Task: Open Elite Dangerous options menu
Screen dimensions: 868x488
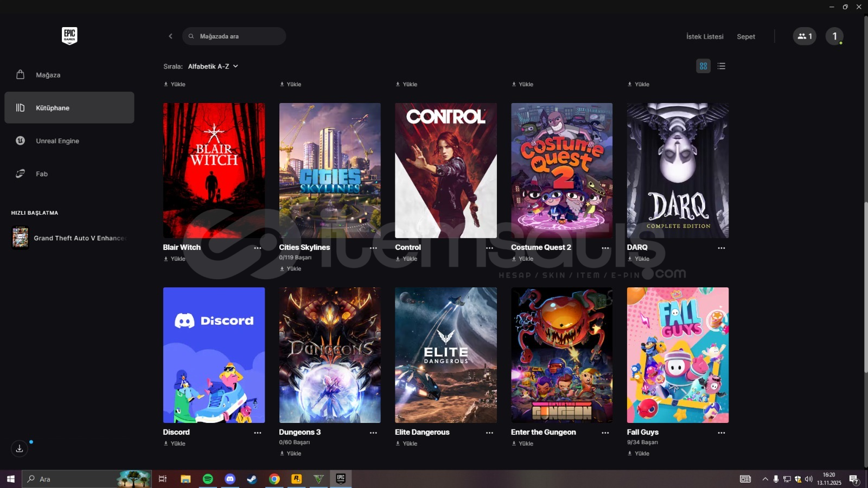Action: (489, 433)
